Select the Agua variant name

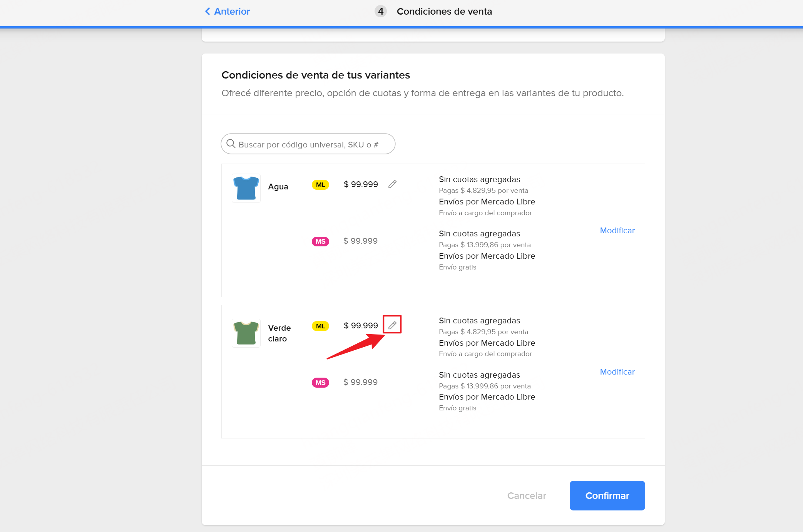tap(278, 187)
